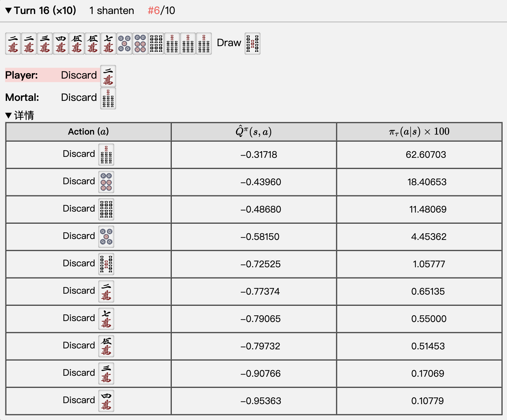Click the Q value -0.79732
507x420 pixels.
pos(260,346)
